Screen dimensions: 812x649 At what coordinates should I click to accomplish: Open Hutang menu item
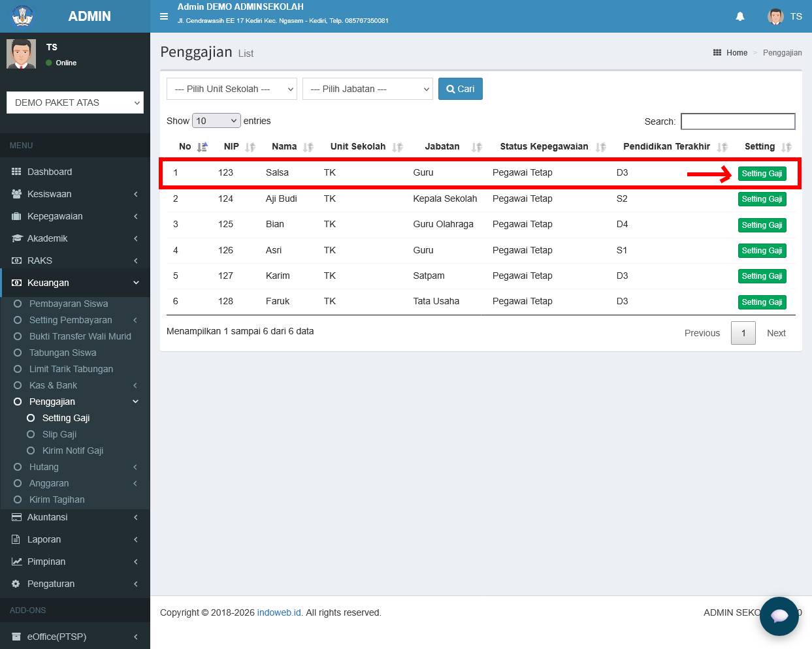point(44,467)
